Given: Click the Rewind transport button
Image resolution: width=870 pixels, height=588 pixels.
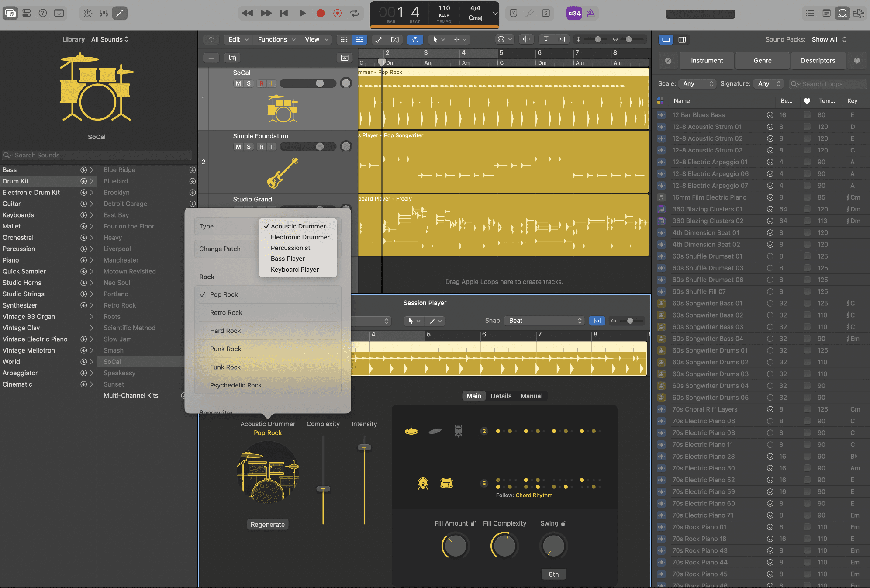Looking at the screenshot, I should 247,13.
